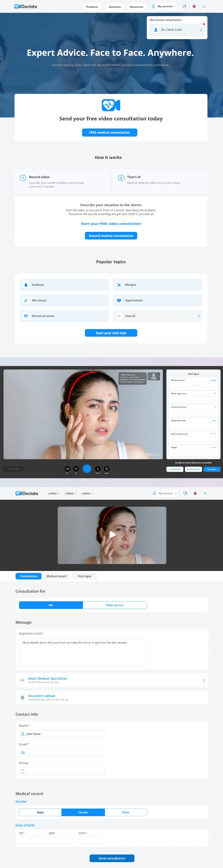Expand 'View all' popular topics
This screenshot has height=868, width=223.
199,316
